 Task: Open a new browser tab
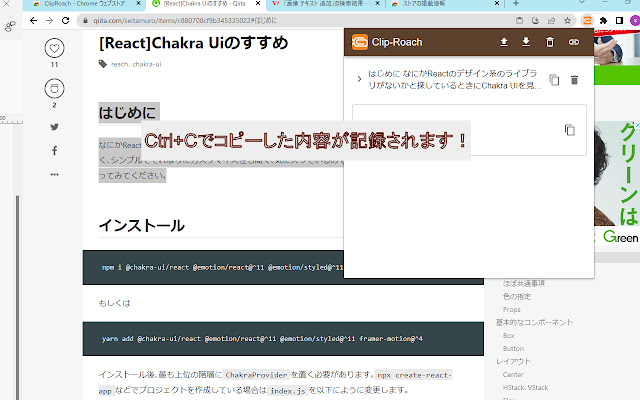(516, 3)
